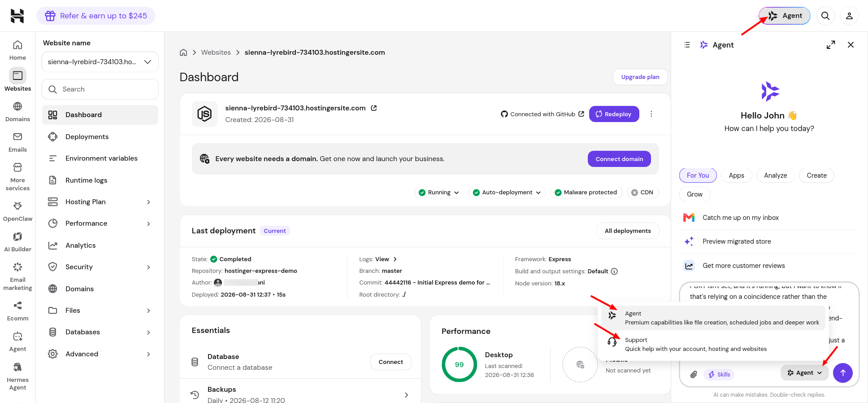This screenshot has width=868, height=403.
Task: Open the top bar Agent button
Action: (785, 16)
